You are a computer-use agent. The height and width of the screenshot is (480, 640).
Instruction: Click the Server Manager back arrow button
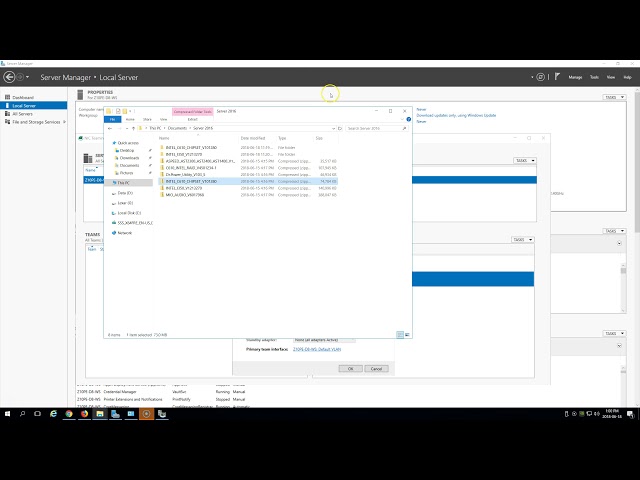pos(9,77)
